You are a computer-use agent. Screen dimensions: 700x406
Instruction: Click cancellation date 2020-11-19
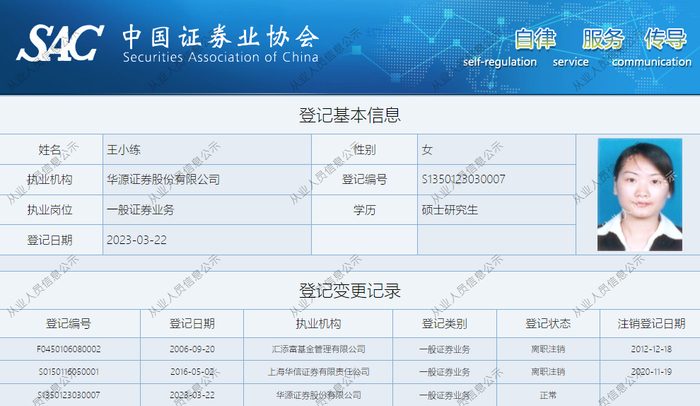point(651,372)
